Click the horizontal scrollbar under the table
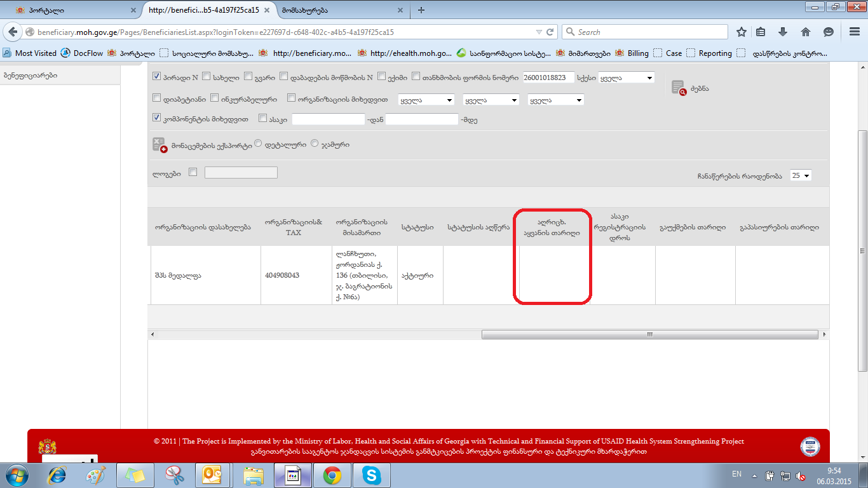This screenshot has height=488, width=868. point(649,334)
